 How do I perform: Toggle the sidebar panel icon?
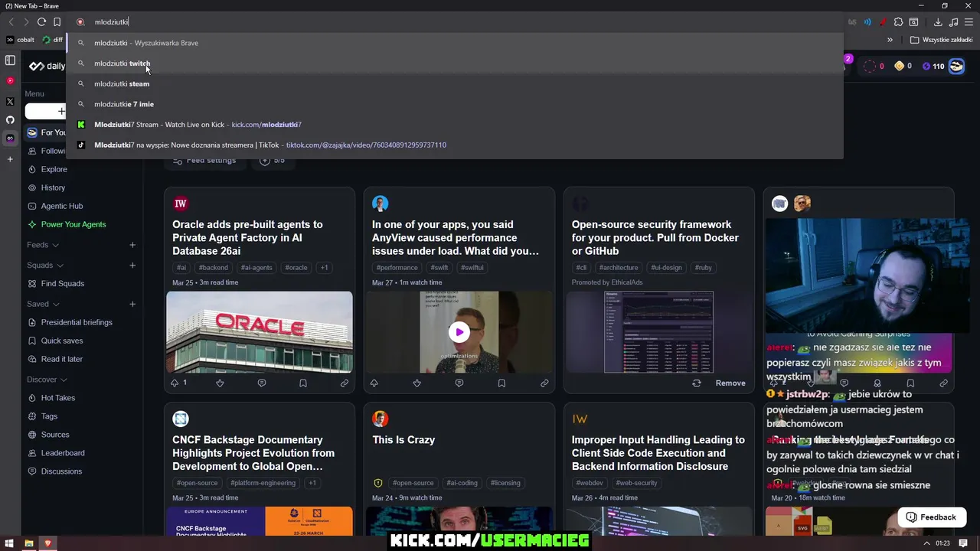[10, 60]
